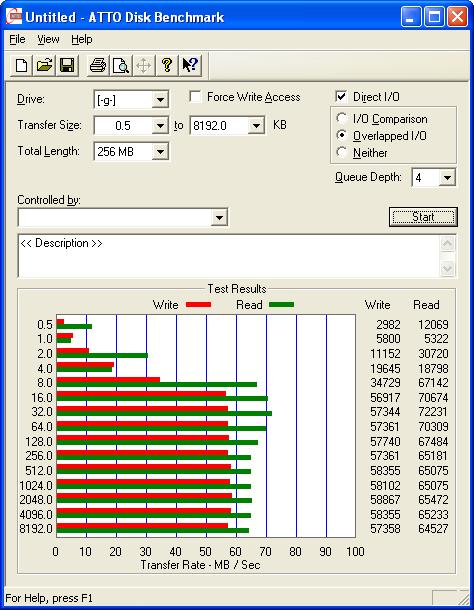Click the ATTO application icon in title bar
Image resolution: width=474 pixels, height=610 pixels.
pyautogui.click(x=14, y=17)
